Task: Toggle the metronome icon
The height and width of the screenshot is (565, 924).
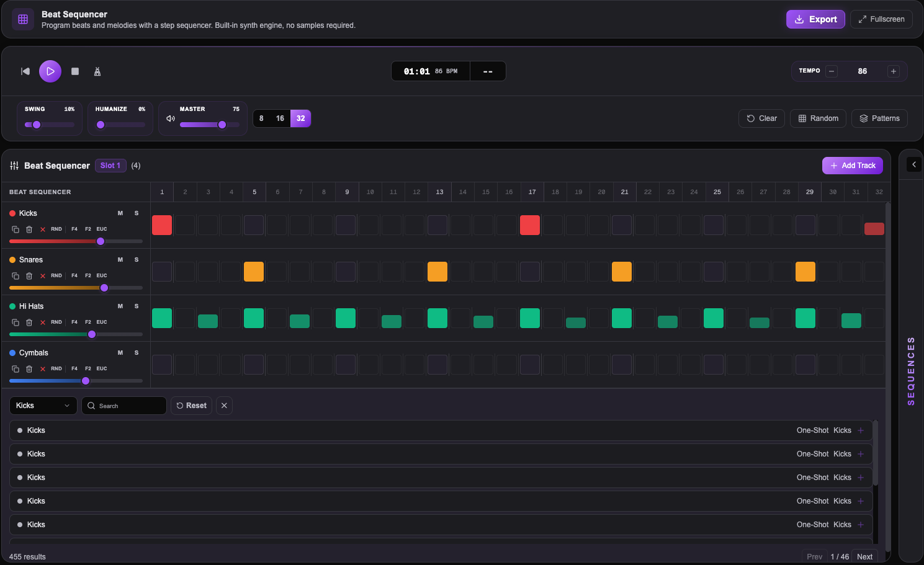Action: [x=97, y=71]
